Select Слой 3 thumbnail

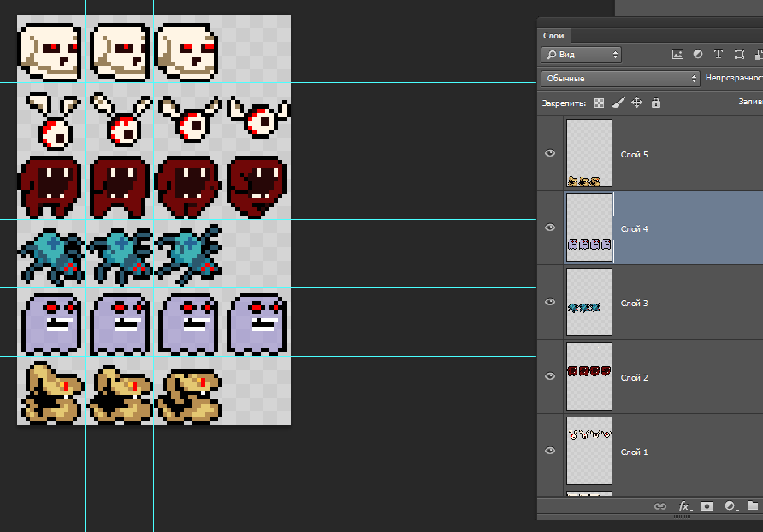click(x=589, y=302)
